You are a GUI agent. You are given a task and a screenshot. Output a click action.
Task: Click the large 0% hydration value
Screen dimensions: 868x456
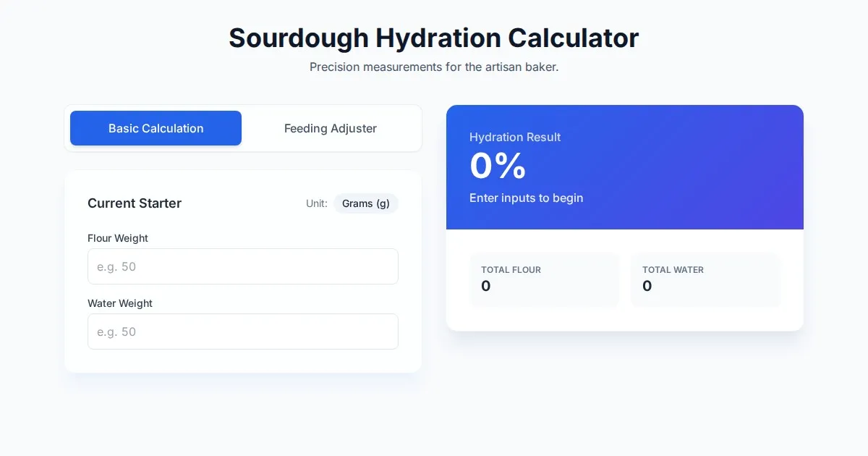(x=498, y=166)
